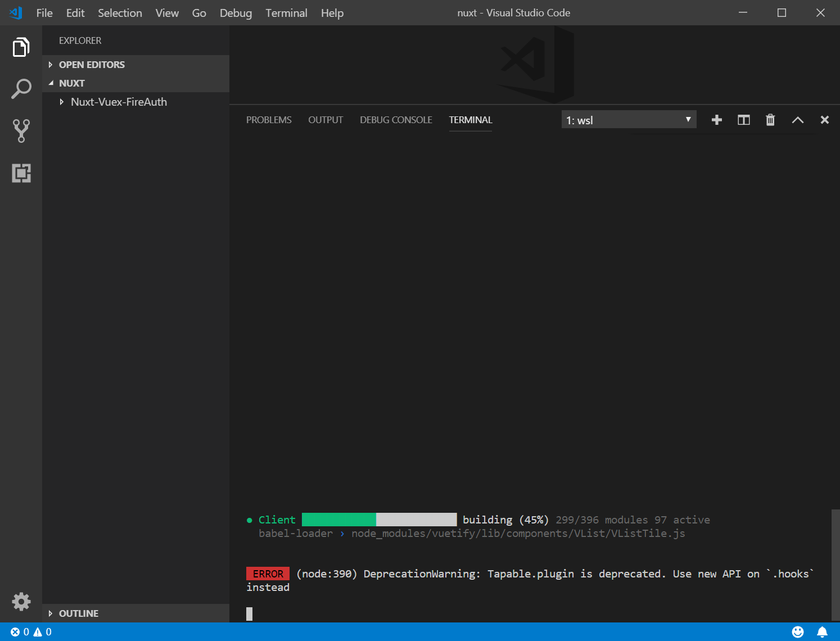Split the terminal panel

[743, 120]
